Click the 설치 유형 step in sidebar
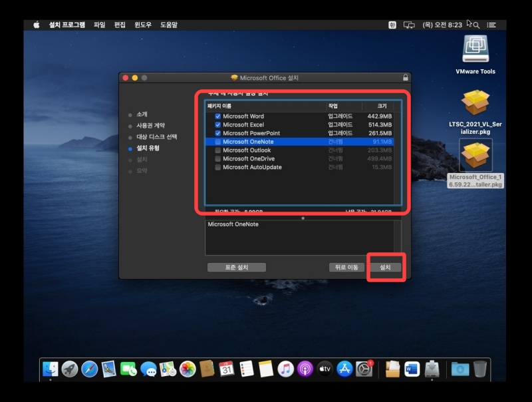 pyautogui.click(x=148, y=148)
